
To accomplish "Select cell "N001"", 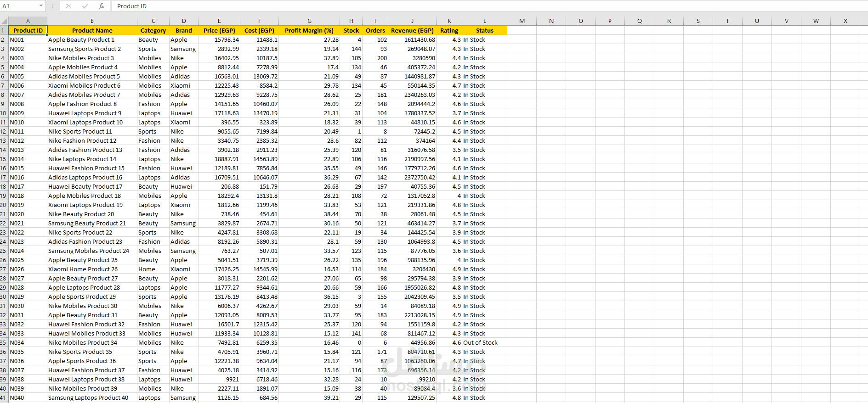I will pyautogui.click(x=28, y=39).
